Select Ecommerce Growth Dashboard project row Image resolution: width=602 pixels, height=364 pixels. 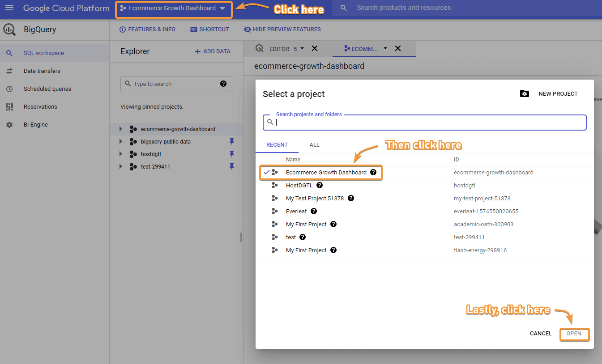[x=425, y=173]
